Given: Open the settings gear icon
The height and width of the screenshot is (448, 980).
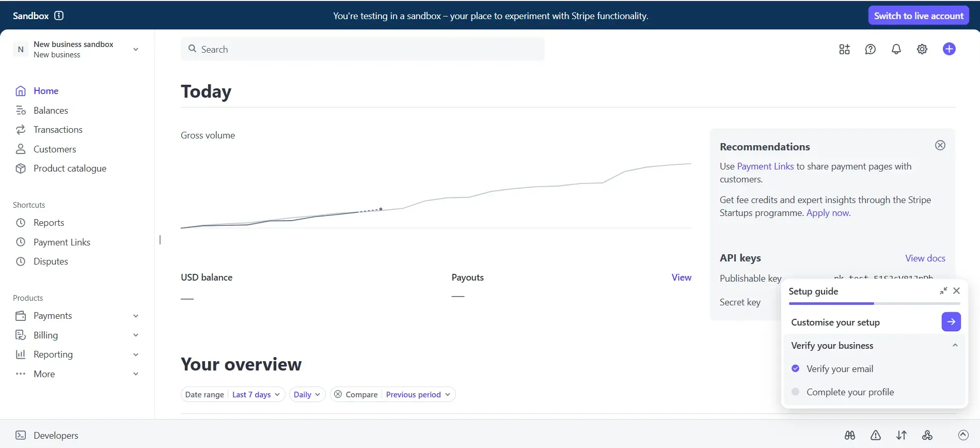Looking at the screenshot, I should pos(922,49).
